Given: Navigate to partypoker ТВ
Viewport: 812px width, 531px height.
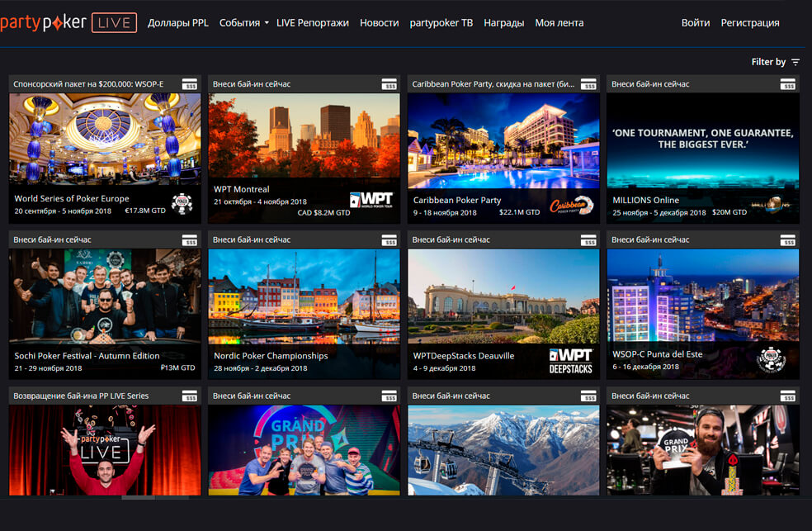Looking at the screenshot, I should [x=441, y=23].
